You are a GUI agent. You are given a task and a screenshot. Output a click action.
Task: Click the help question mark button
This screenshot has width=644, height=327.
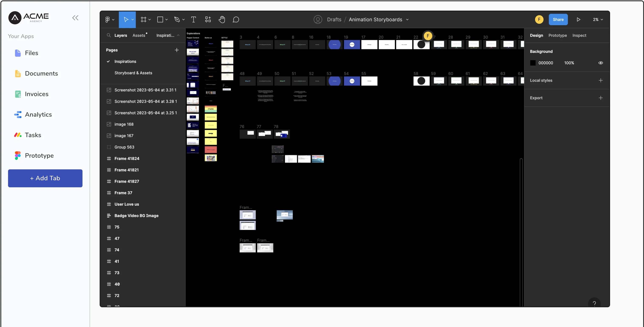click(x=594, y=303)
